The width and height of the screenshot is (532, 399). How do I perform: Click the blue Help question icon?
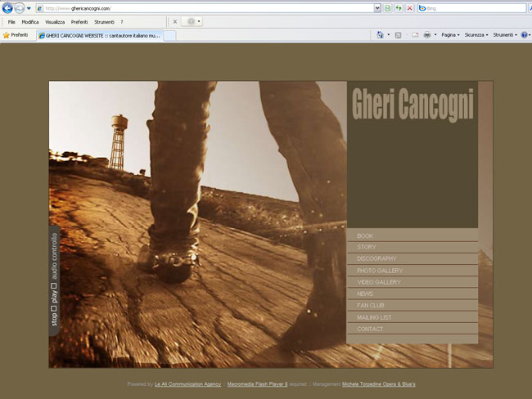[524, 35]
